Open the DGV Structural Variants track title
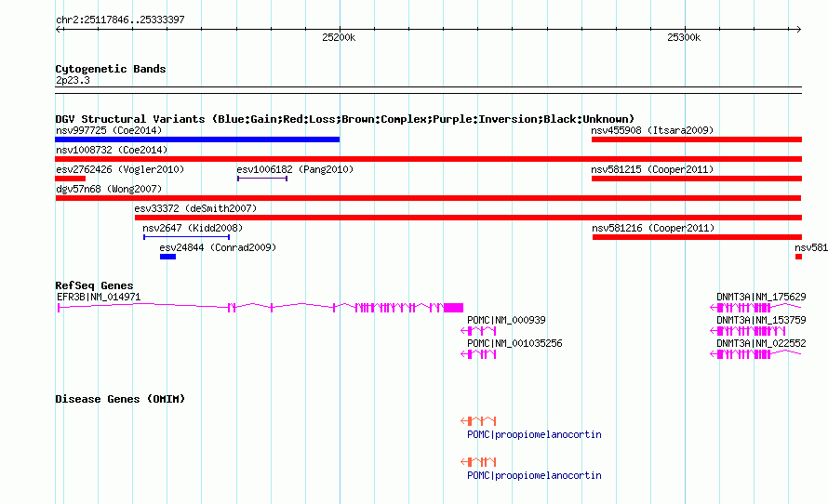Image resolution: width=828 pixels, height=504 pixels. [x=345, y=119]
